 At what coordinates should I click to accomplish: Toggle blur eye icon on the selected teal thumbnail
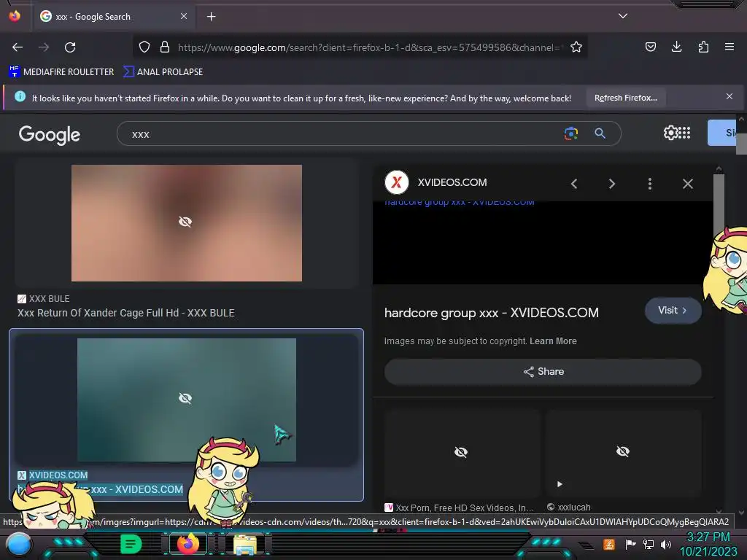tap(185, 398)
